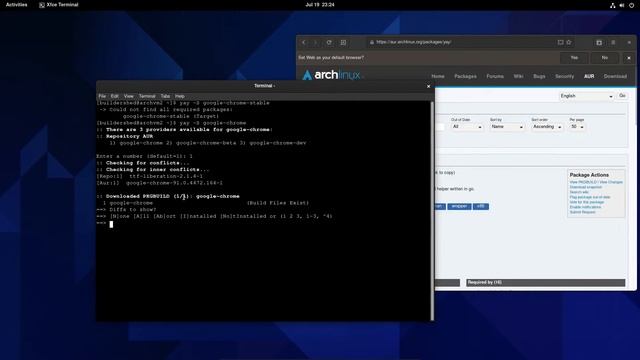
Task: Click No on default browser prompt
Action: tap(605, 58)
